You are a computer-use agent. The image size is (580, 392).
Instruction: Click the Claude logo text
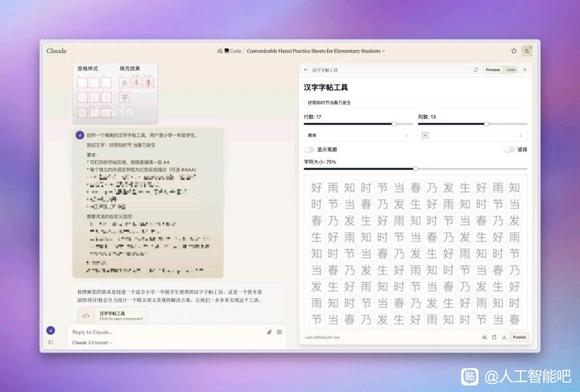click(57, 51)
